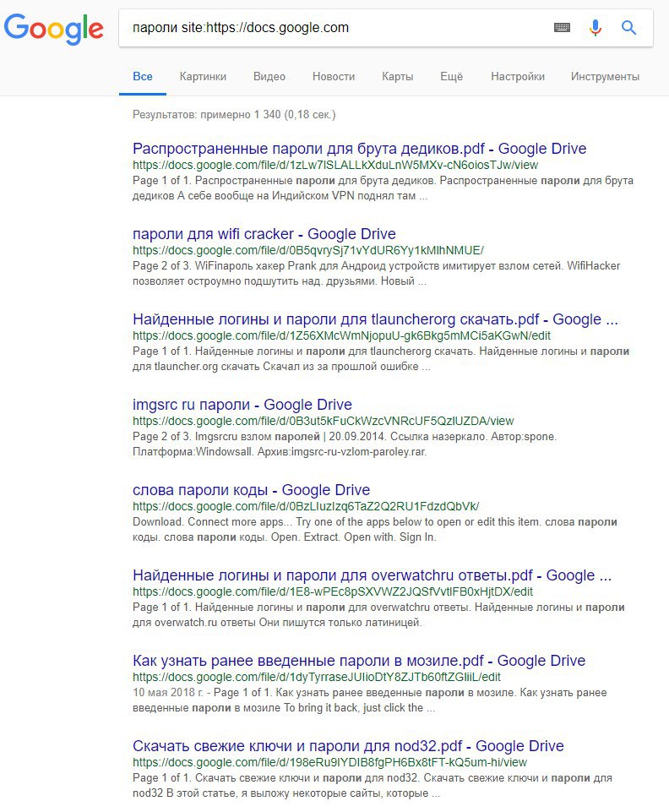Image resolution: width=669 pixels, height=812 pixels.
Task: Activate voice search microphone icon
Action: (596, 27)
